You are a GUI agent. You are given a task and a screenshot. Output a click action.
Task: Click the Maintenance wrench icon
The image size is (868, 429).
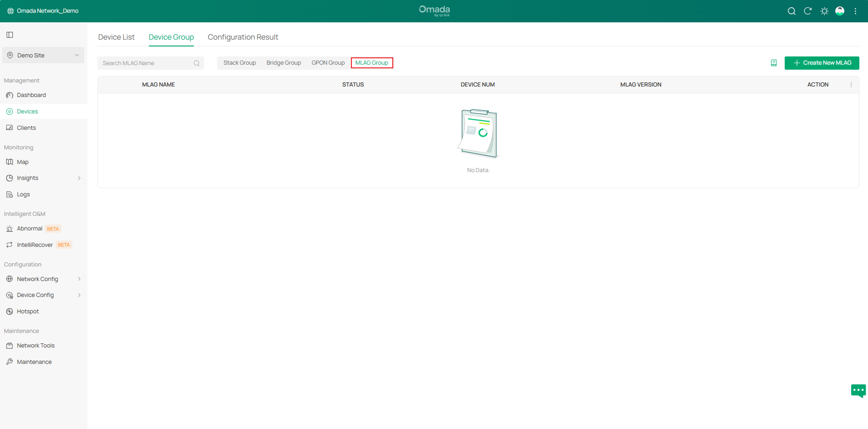[x=9, y=362]
